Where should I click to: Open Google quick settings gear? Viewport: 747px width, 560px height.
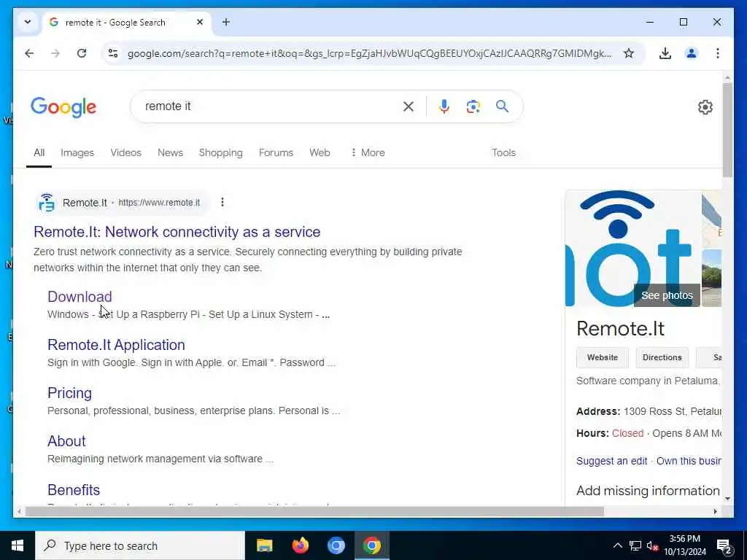[705, 107]
